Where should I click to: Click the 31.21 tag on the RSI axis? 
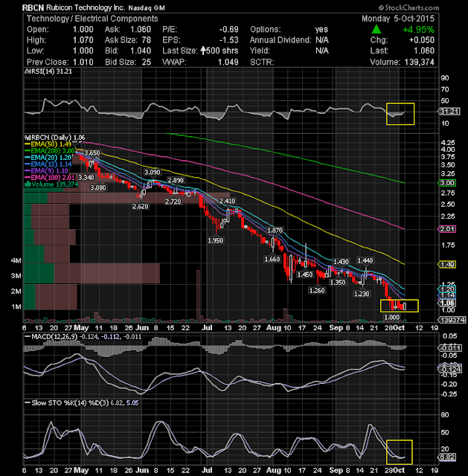click(x=449, y=112)
